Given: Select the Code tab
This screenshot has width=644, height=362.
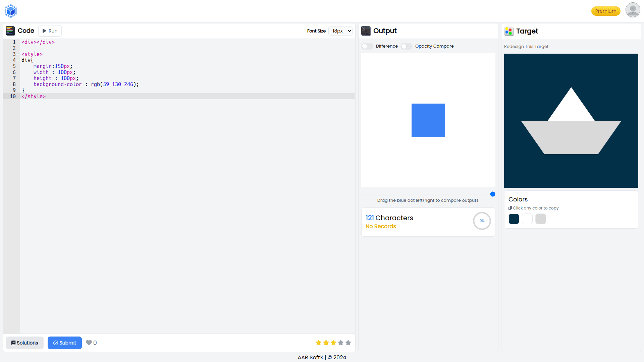Looking at the screenshot, I should coord(25,31).
